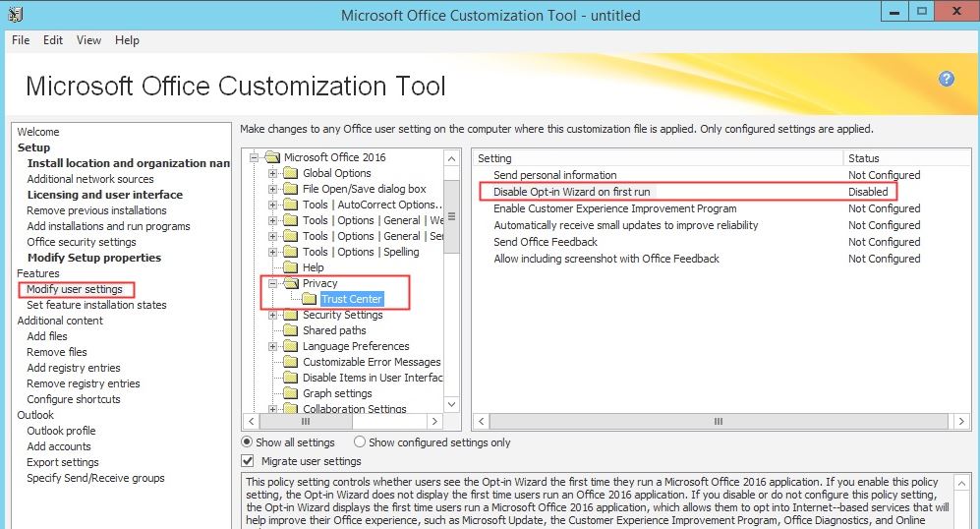Expand the Tools Options Spelling node
Screen dimensions: 980x529
click(272, 252)
